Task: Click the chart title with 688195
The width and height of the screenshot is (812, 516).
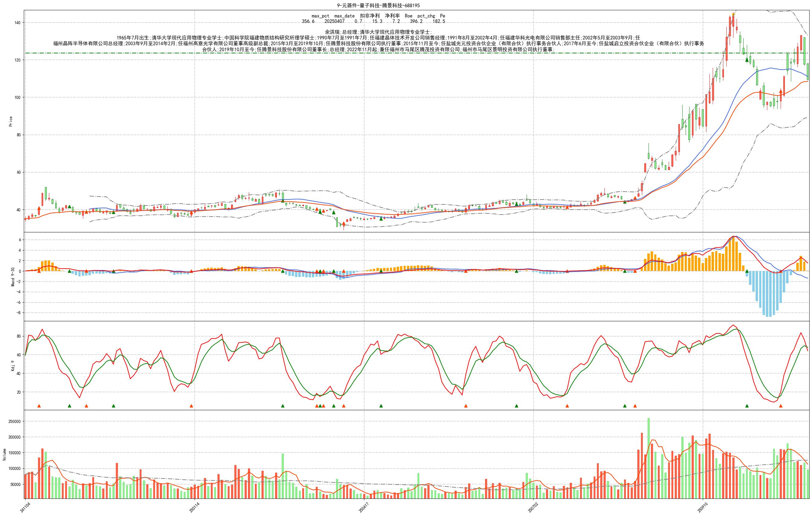Action: [378, 5]
